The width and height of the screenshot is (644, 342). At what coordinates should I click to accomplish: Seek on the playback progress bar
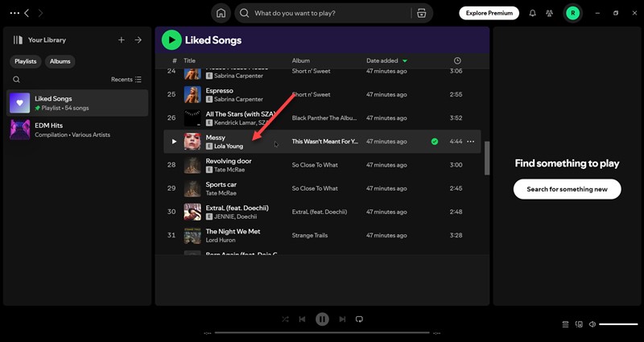322,332
